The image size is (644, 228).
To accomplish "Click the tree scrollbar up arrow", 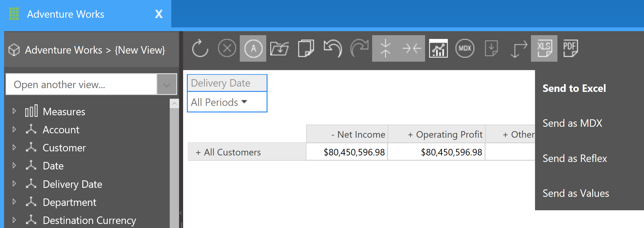I will (x=174, y=103).
